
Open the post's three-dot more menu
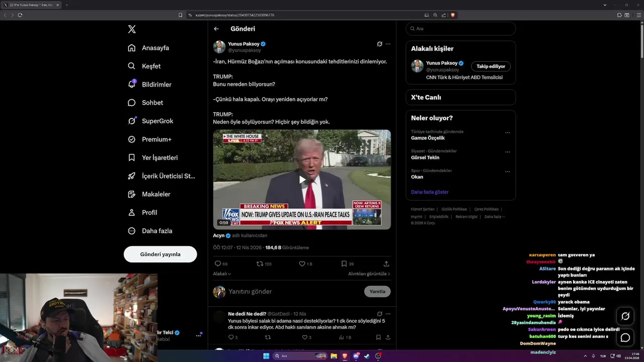pos(388,44)
